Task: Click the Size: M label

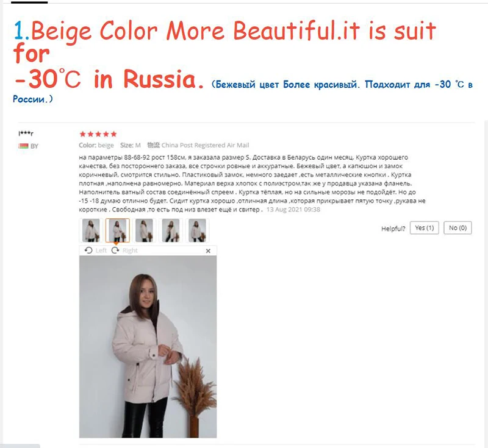Action: point(131,145)
